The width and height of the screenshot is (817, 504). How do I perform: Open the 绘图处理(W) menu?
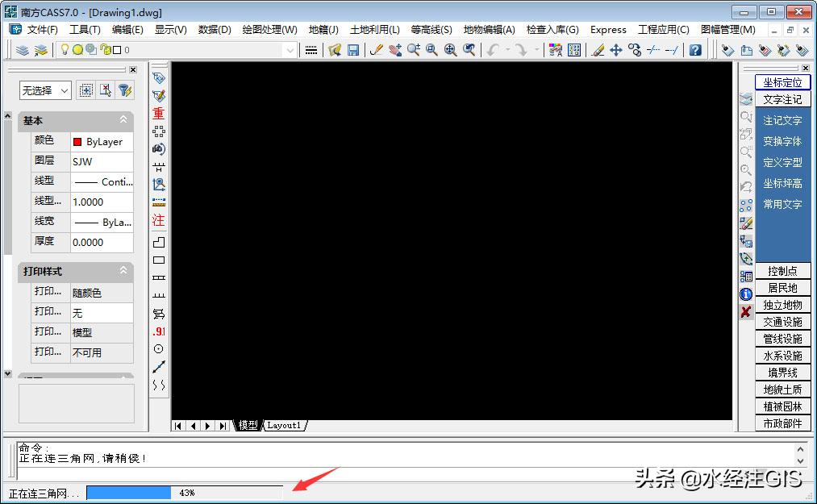click(x=269, y=29)
